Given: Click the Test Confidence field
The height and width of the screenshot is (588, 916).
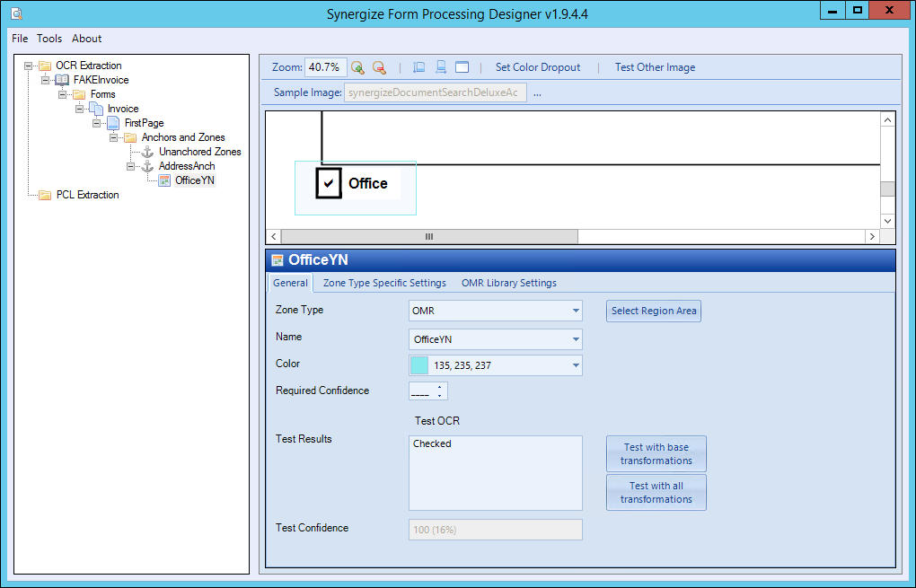Looking at the screenshot, I should click(496, 530).
